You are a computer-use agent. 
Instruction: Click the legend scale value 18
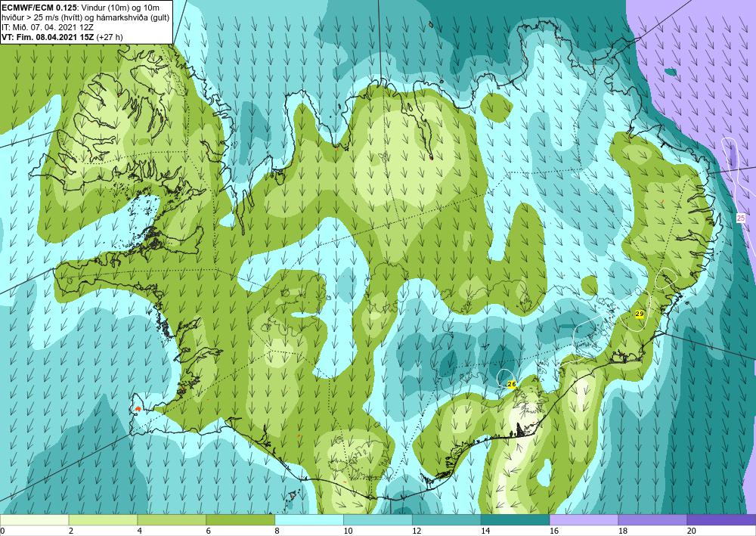(x=623, y=531)
